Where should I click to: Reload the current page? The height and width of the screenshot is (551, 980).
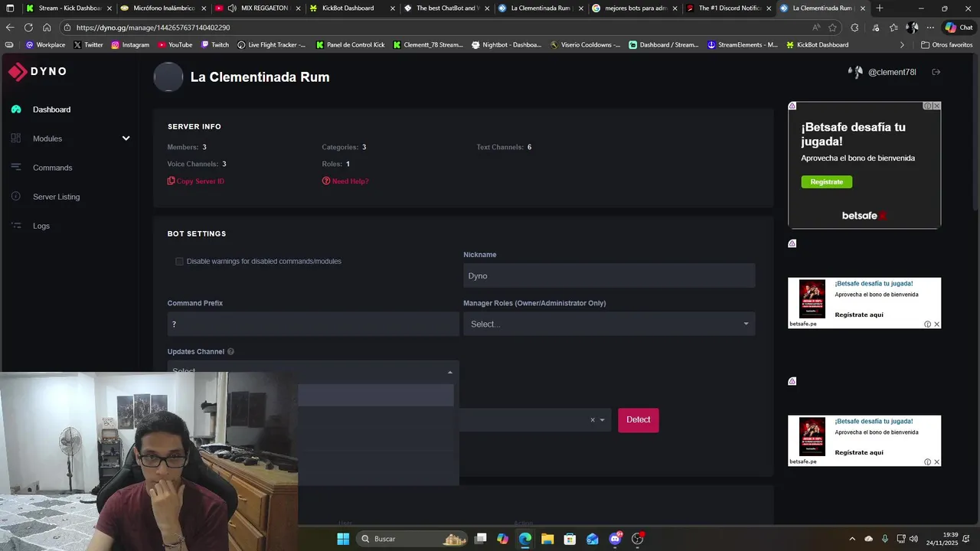coord(28,28)
